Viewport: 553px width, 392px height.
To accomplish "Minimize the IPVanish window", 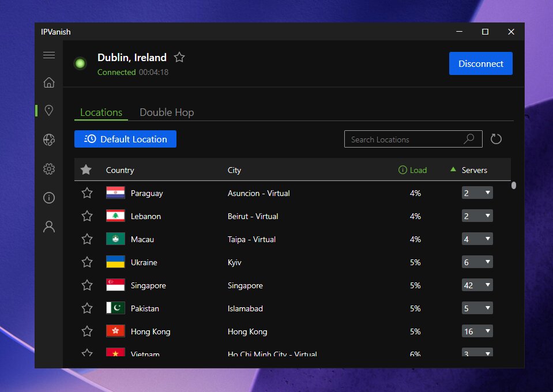I will 459,31.
